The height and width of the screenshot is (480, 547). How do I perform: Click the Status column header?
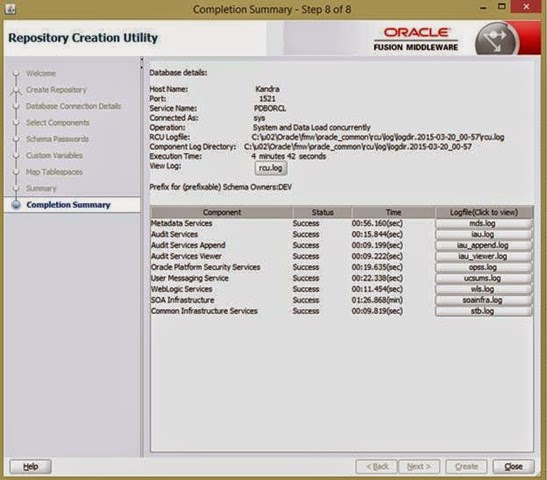pos(322,212)
